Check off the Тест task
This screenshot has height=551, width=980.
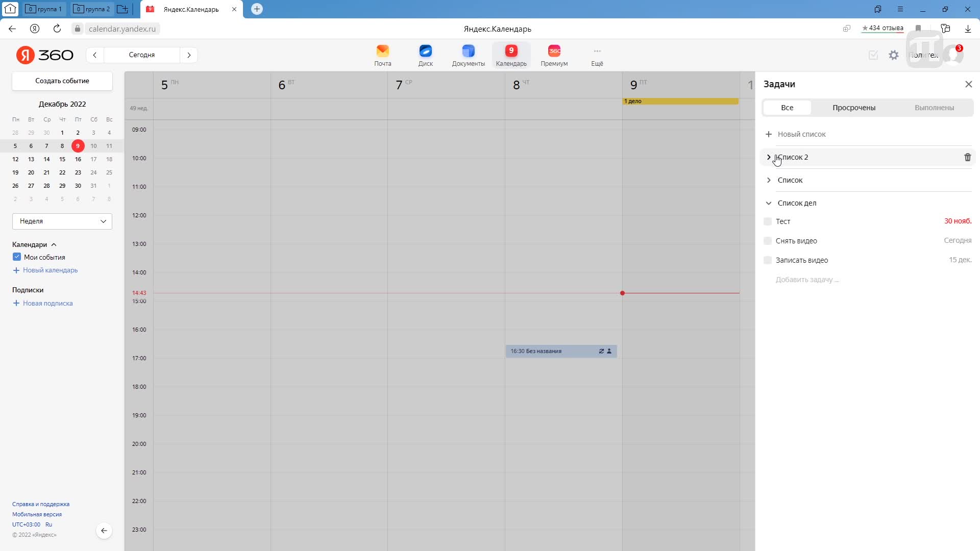coord(767,221)
